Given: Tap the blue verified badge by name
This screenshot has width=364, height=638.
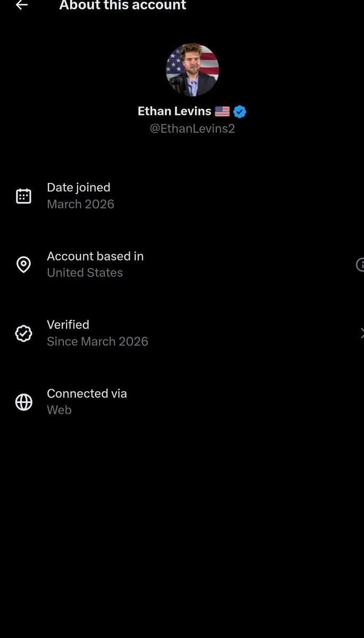Looking at the screenshot, I should coord(240,112).
